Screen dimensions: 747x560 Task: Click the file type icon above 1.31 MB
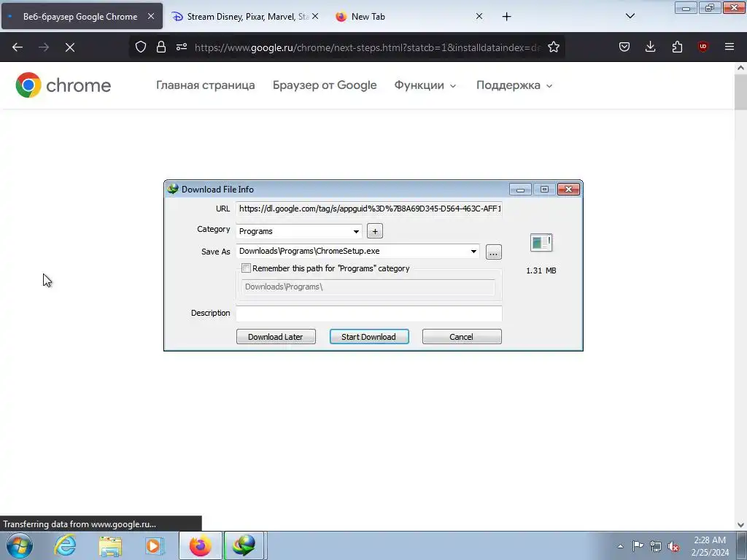541,242
